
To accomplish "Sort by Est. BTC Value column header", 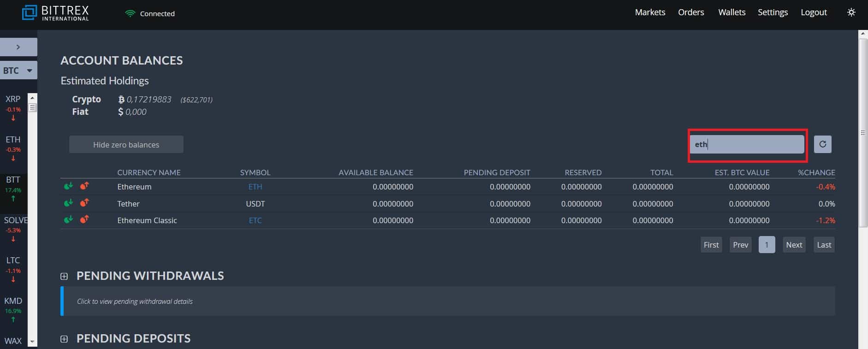I will coord(742,172).
